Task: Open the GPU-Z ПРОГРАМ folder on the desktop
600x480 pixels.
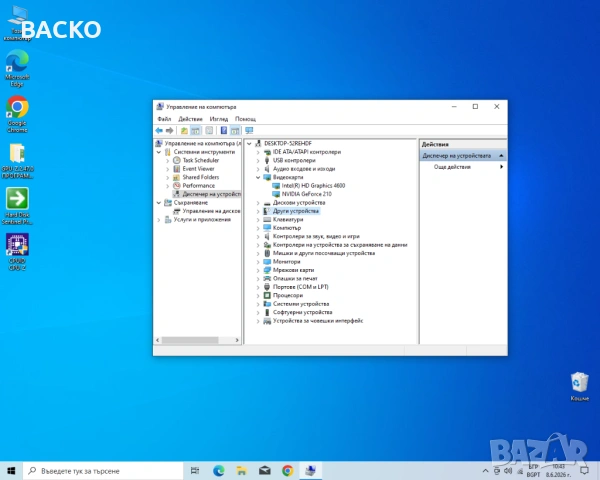Action: (x=17, y=161)
